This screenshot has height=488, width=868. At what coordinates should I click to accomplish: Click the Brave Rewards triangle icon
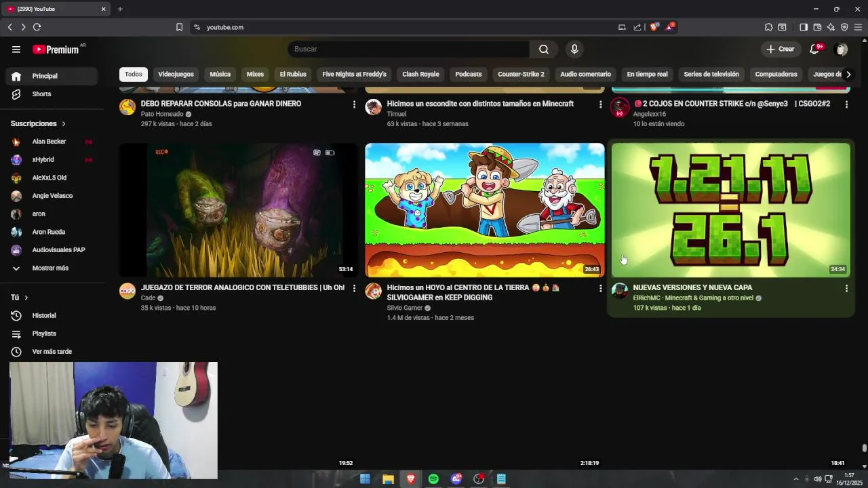670,27
